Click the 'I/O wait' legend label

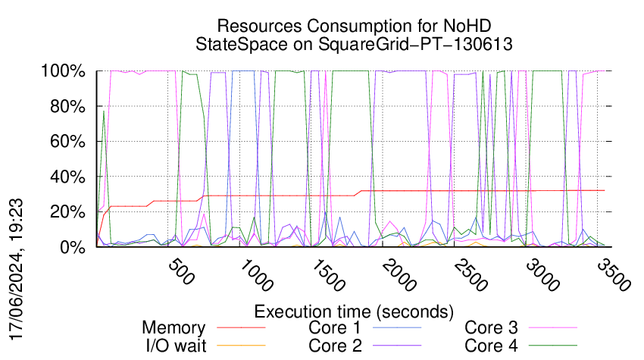[x=176, y=346]
